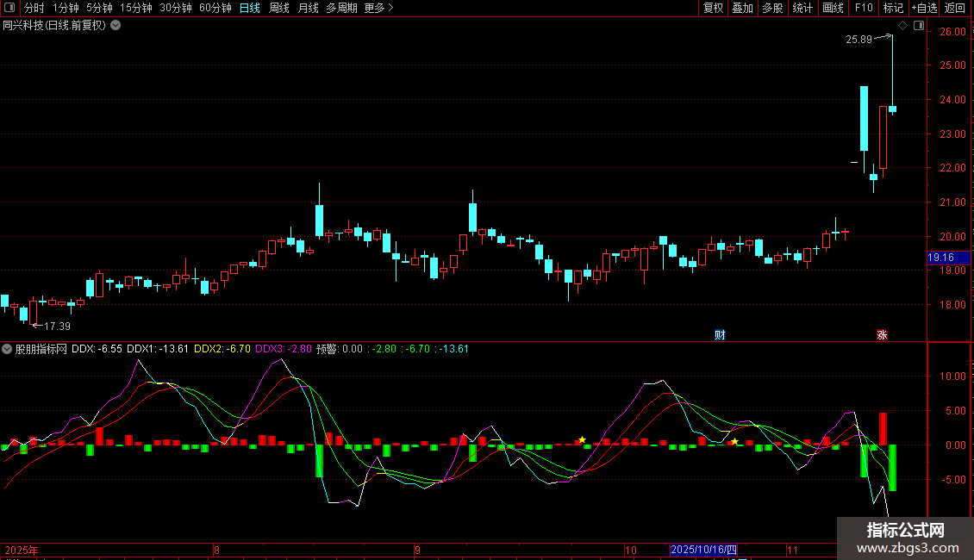
Task: Click the 叠加 overlay button
Action: click(742, 8)
